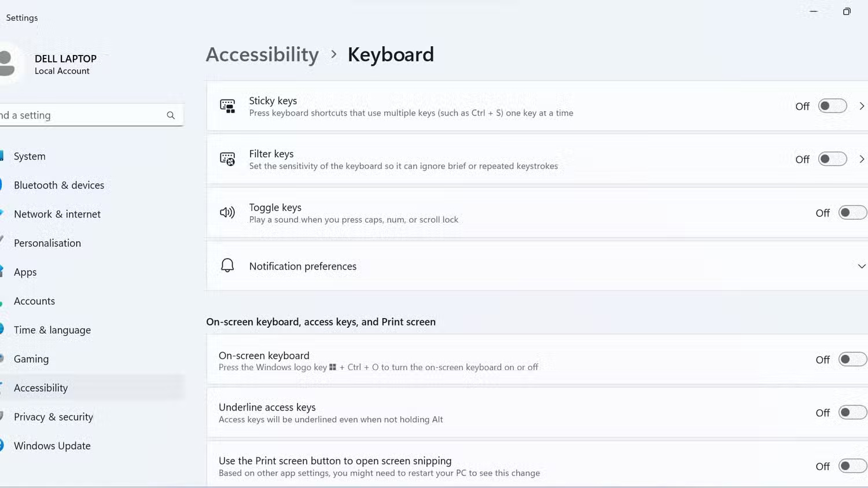Screen dimensions: 868x488
Task: Open Filter keys settings via its arrow
Action: [862, 159]
